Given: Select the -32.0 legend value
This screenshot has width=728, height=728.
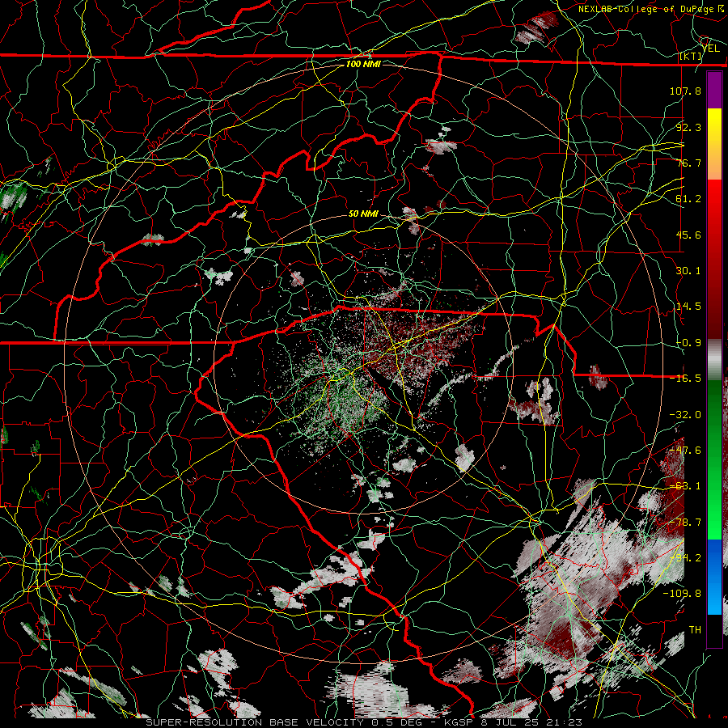Looking at the screenshot, I should click(x=685, y=415).
